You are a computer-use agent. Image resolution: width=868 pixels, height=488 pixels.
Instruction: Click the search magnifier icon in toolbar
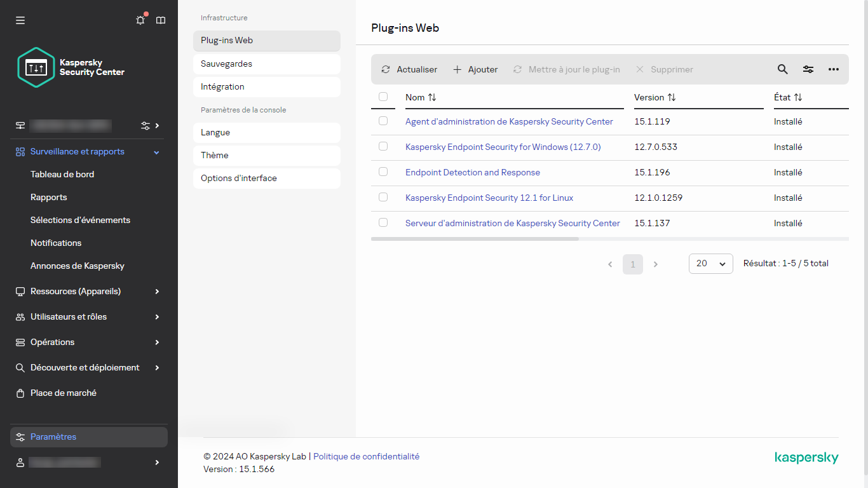point(783,69)
